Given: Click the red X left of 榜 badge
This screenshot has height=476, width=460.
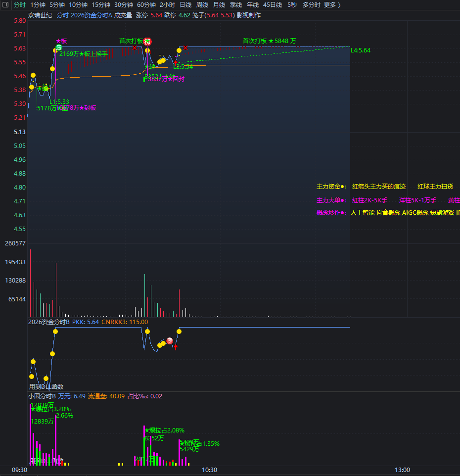Looking at the screenshot, I should coord(135,48).
